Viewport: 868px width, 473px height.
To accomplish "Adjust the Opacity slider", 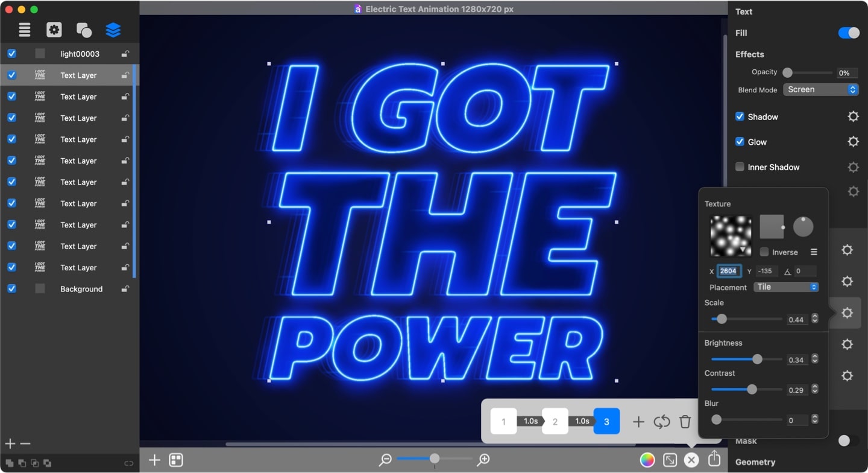I will [x=807, y=72].
